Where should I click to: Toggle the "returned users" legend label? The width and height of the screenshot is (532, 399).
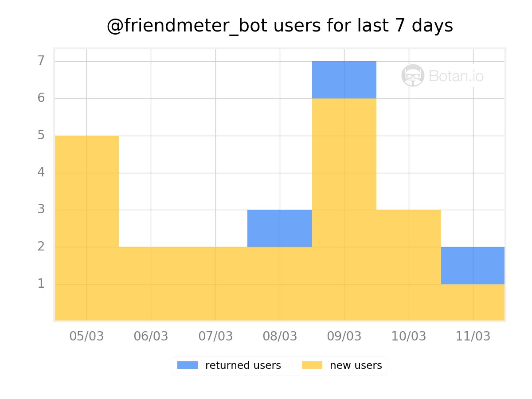(x=243, y=365)
